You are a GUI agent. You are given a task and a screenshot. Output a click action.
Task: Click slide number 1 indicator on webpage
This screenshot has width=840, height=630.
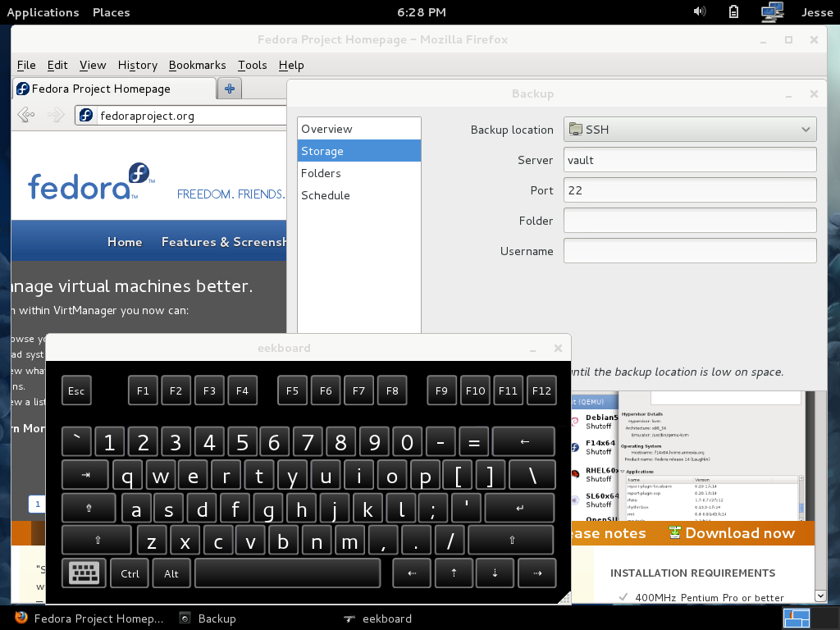pos(38,504)
